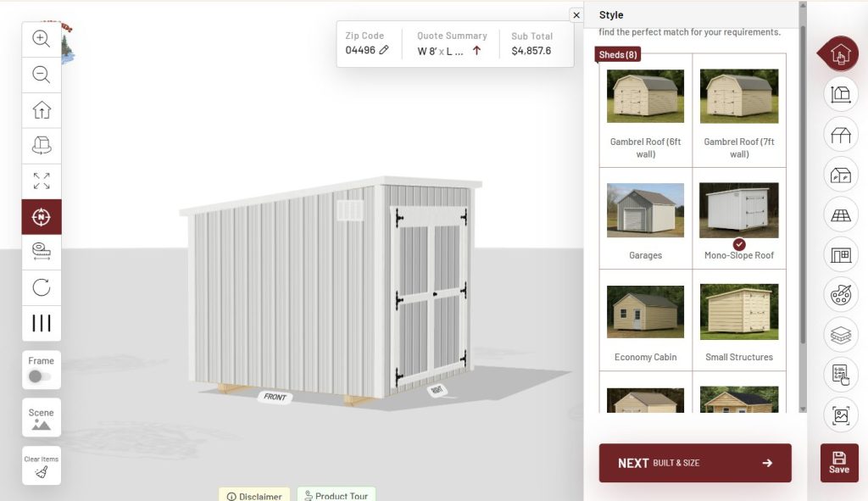Select the tape measure tool

42,252
